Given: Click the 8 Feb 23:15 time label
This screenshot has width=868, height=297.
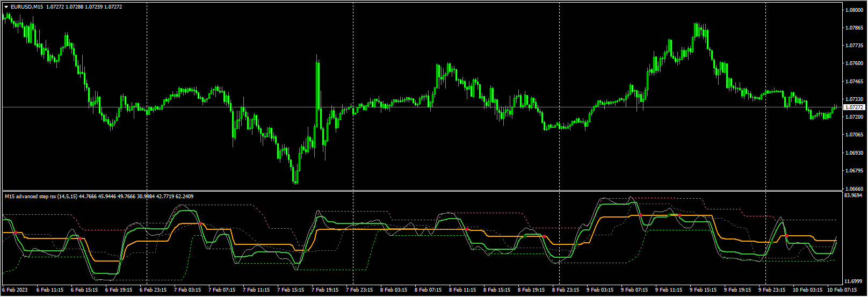Looking at the screenshot, I should pos(566,290).
